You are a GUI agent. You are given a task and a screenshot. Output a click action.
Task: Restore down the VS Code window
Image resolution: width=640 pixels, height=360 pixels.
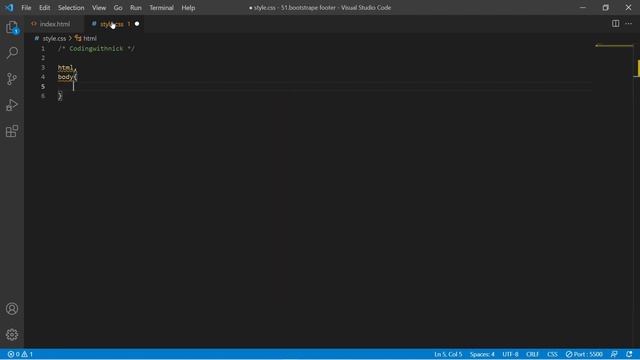coord(606,8)
